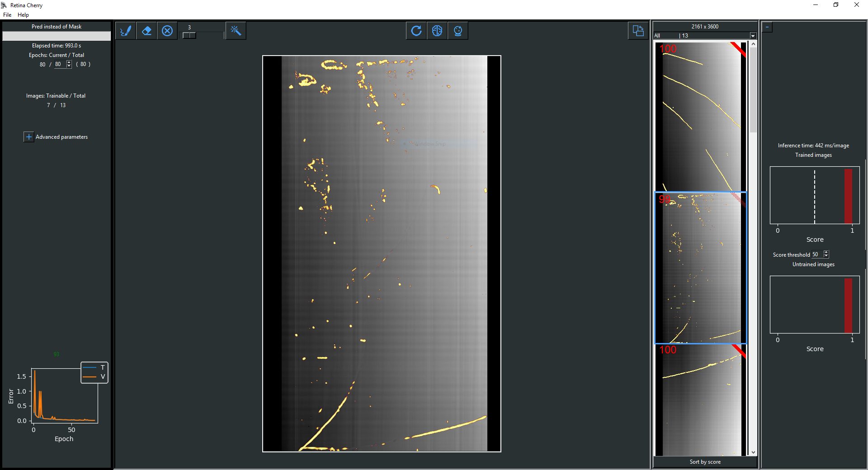
Task: Select the first thumbnail scored 100
Action: coord(700,116)
